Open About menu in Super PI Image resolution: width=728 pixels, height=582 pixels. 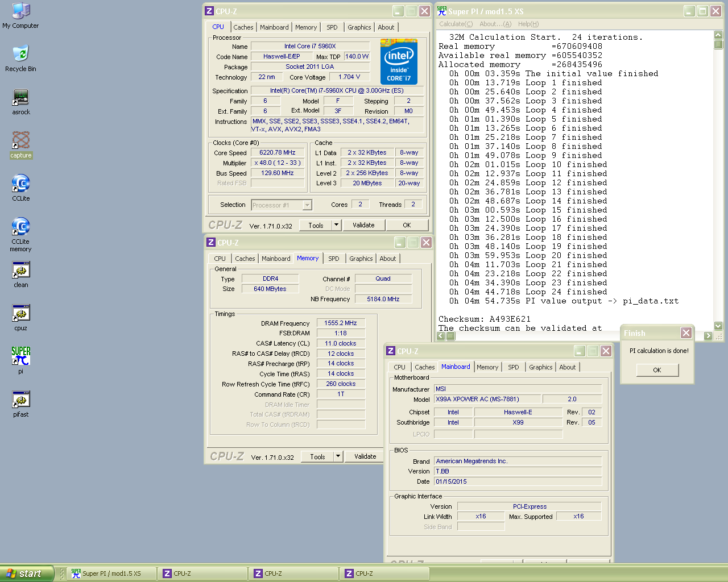tap(495, 24)
